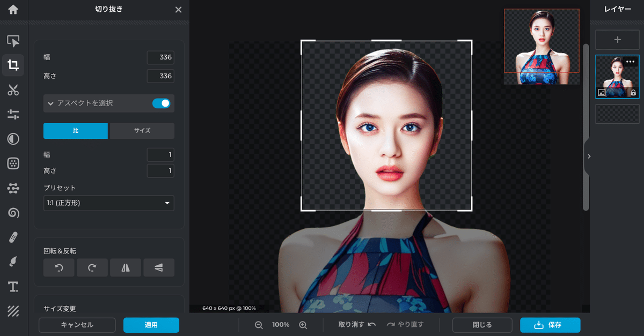Click the 100% zoom level text
Viewport: 644px width, 336px height.
tap(281, 325)
